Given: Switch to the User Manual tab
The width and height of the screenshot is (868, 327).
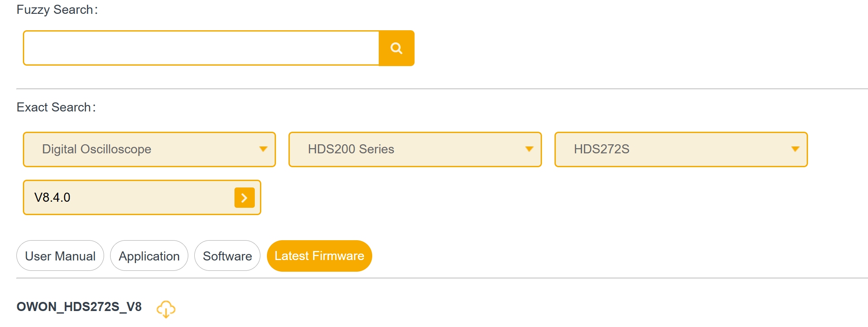Looking at the screenshot, I should (x=60, y=256).
